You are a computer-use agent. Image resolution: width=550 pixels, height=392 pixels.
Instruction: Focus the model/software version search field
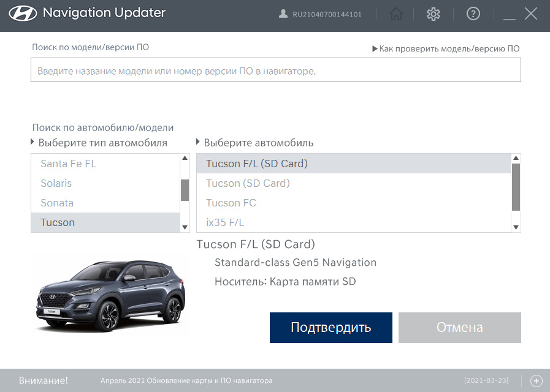(276, 70)
